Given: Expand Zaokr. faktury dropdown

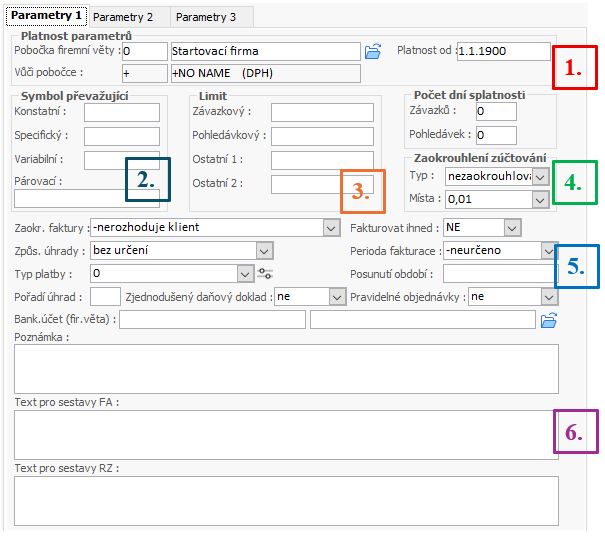Looking at the screenshot, I should tap(332, 228).
